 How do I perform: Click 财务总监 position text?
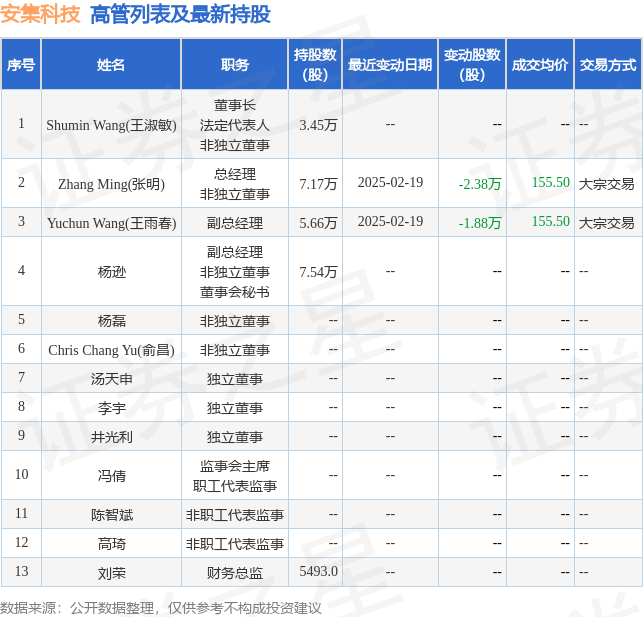pyautogui.click(x=235, y=573)
